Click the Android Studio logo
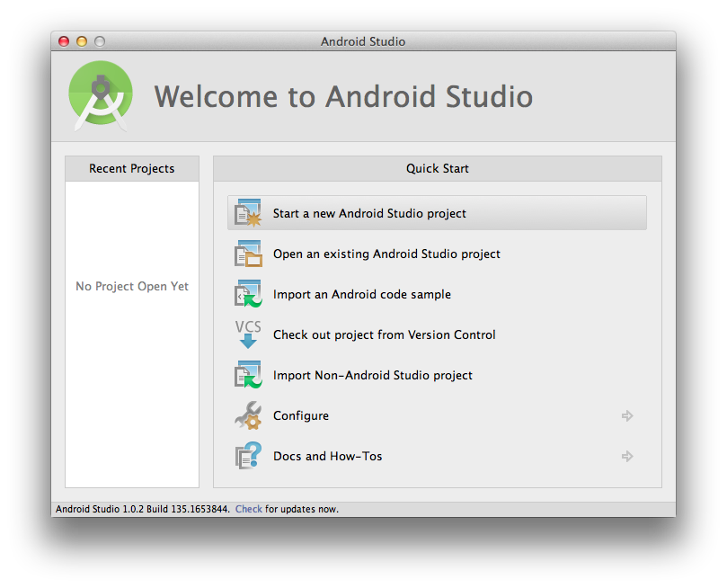The image size is (727, 588). click(x=100, y=94)
